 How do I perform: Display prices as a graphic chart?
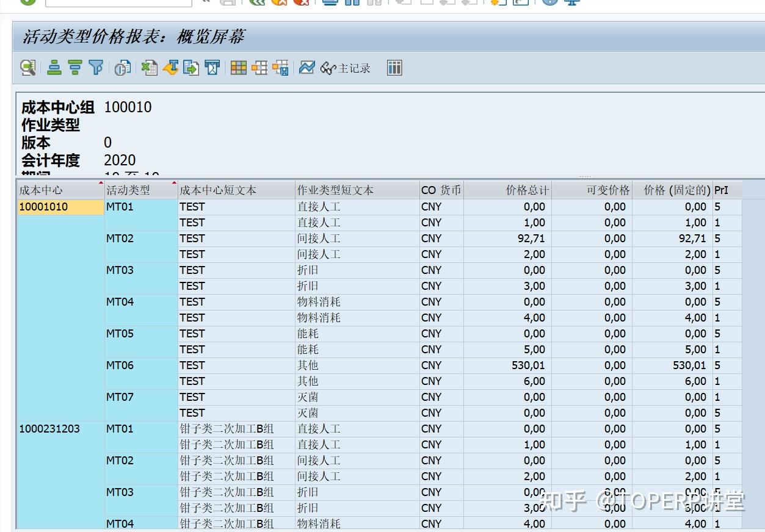coord(305,68)
